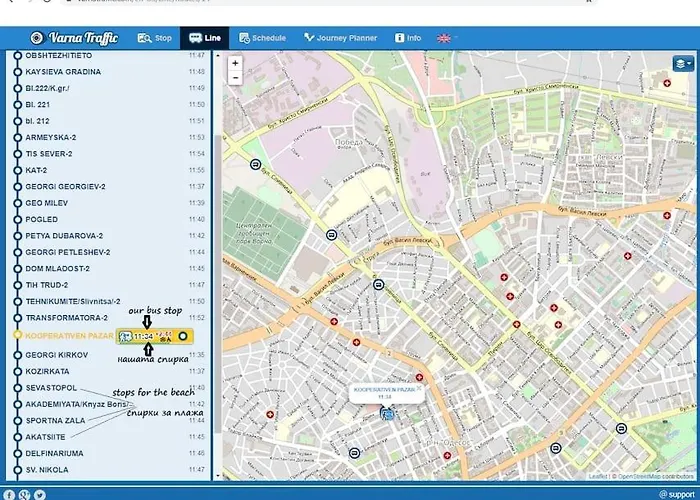Screen dimensions: 700x500
Task: Click the support link
Action: pyautogui.click(x=676, y=494)
